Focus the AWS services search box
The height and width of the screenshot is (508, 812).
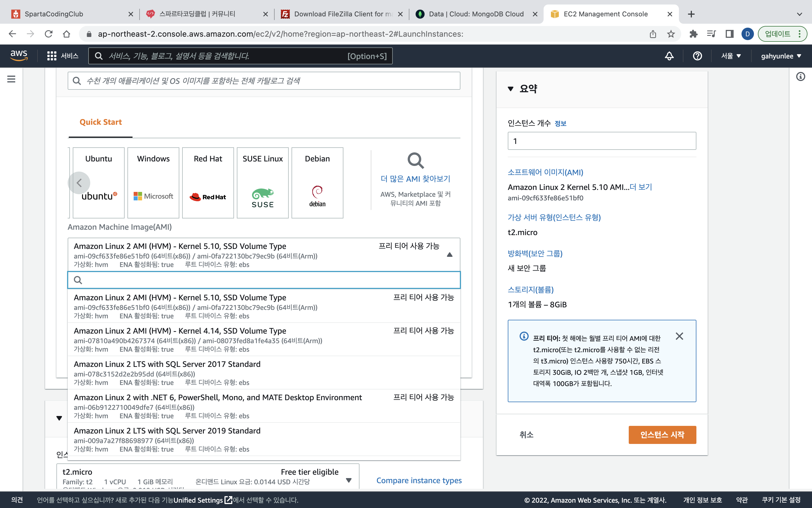[240, 56]
